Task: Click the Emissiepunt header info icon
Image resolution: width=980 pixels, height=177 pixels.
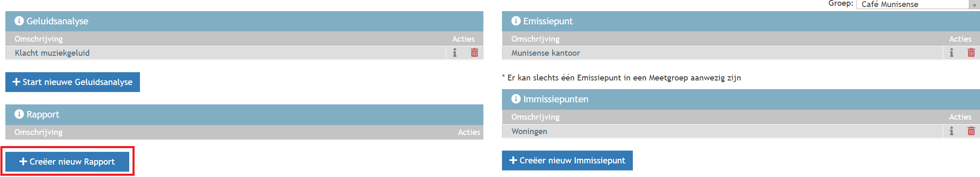Action: click(x=516, y=21)
